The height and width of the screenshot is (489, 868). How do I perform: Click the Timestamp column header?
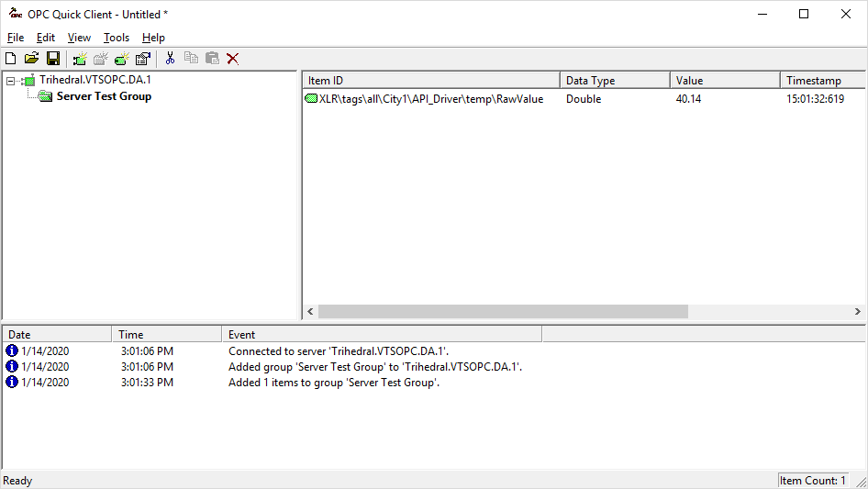823,81
